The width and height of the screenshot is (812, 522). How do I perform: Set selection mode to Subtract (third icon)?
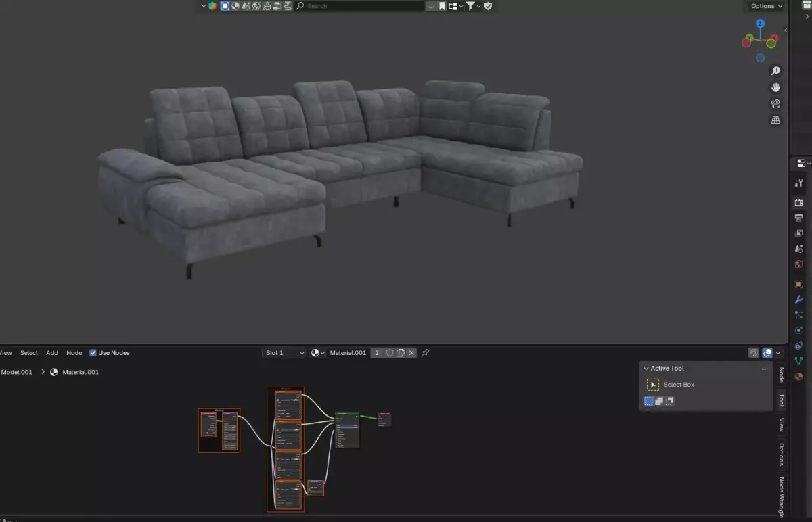(x=669, y=401)
